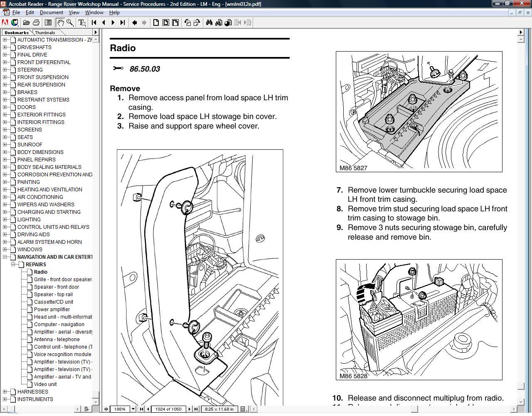Open the Speaker - top rail bookmark
532x416 pixels.
53,295
